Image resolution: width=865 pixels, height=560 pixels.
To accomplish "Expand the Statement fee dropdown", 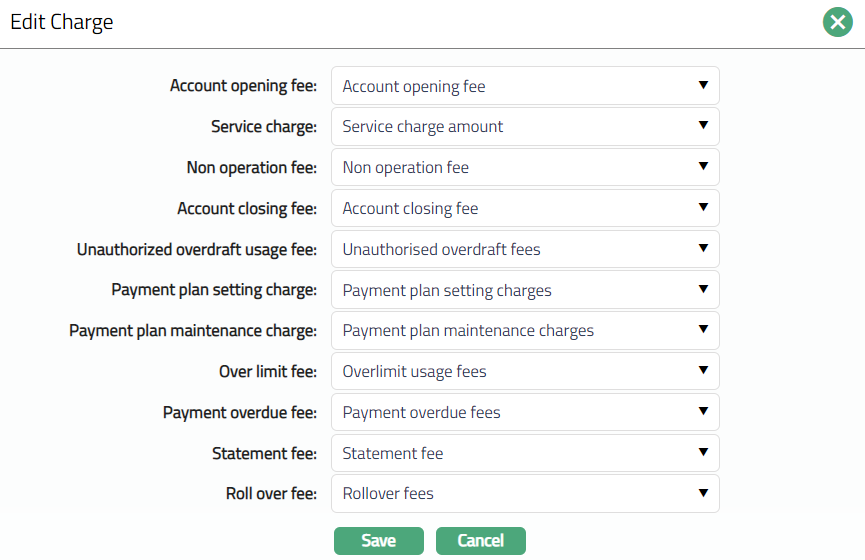I will pyautogui.click(x=525, y=453).
